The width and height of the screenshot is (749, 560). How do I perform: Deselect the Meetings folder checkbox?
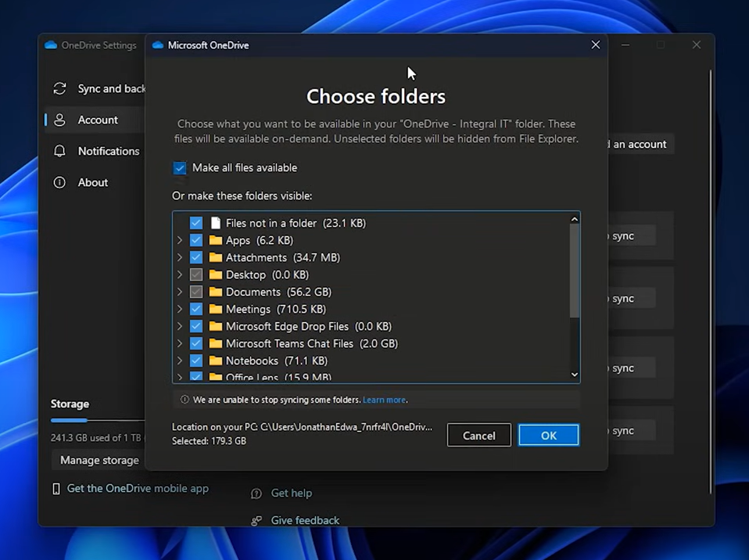pos(195,309)
